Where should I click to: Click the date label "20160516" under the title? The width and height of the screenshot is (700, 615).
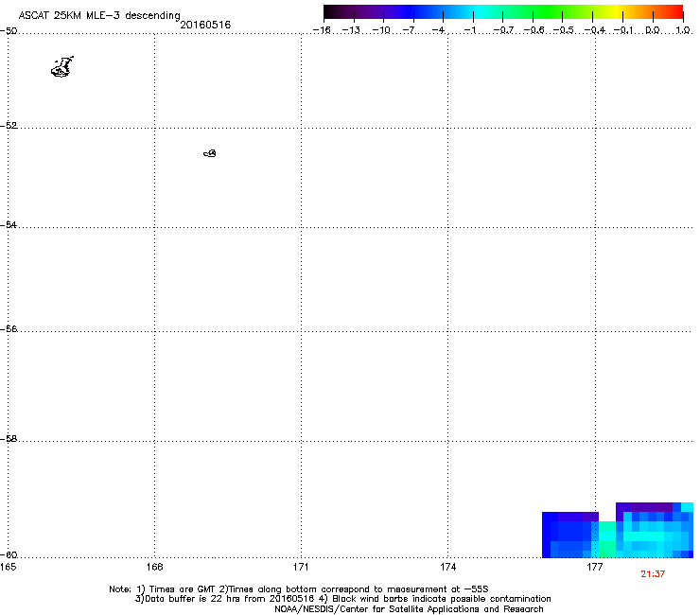[x=205, y=25]
